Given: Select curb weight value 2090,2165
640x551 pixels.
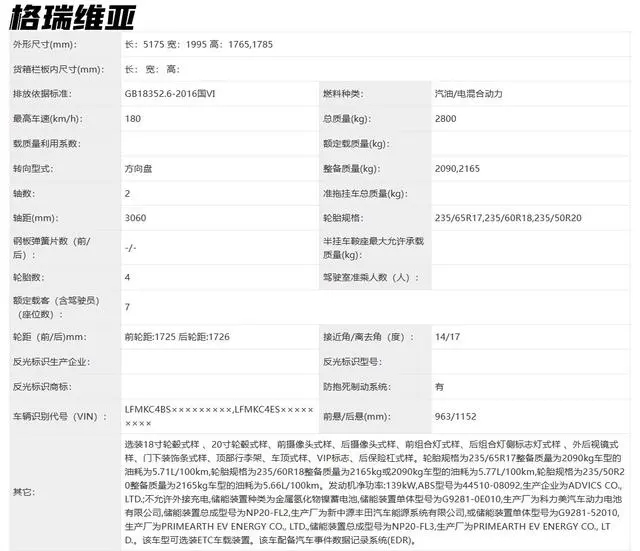Looking at the screenshot, I should point(457,169).
